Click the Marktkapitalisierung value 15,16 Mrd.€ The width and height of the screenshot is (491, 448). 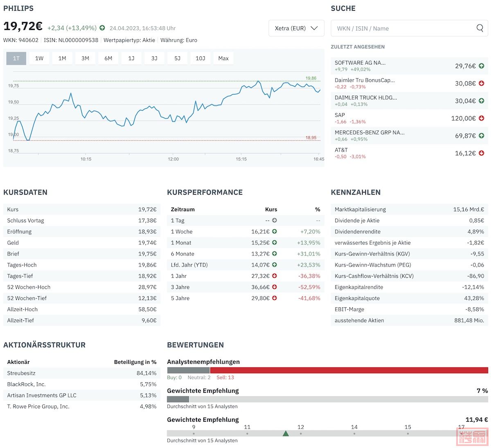(468, 209)
